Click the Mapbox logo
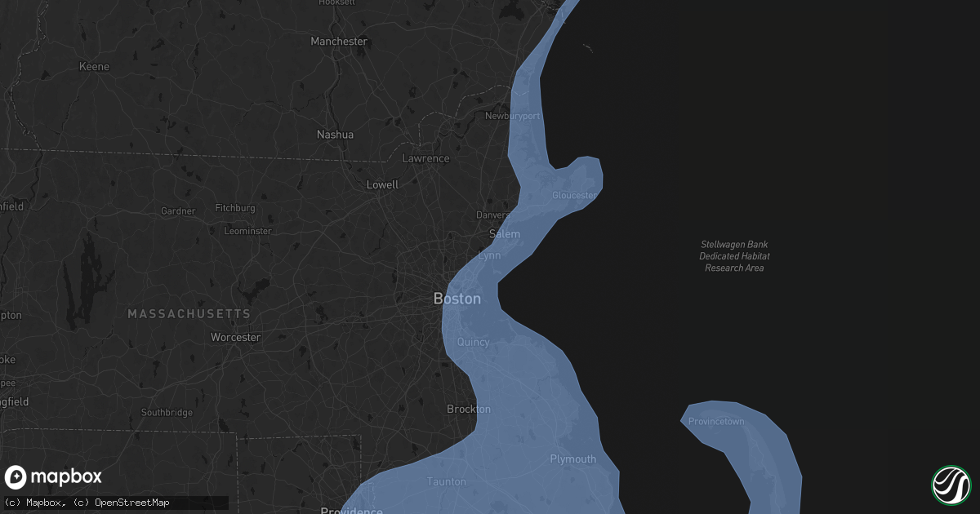The width and height of the screenshot is (980, 514). click(53, 477)
